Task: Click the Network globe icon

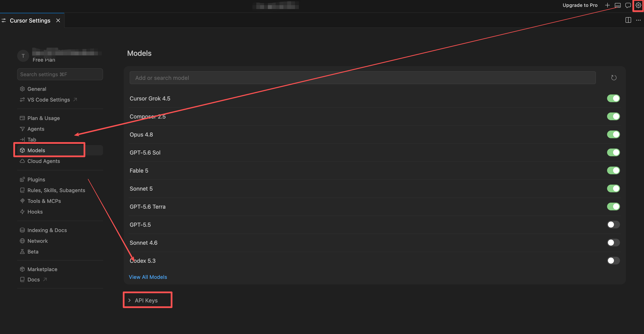Action: tap(22, 241)
